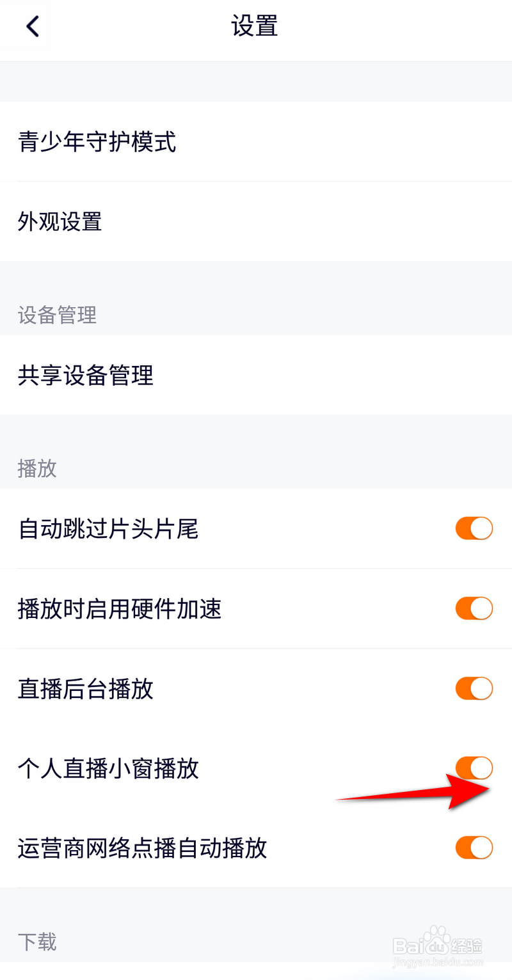Disable the 播放时启用硬件加速 switch

[474, 609]
